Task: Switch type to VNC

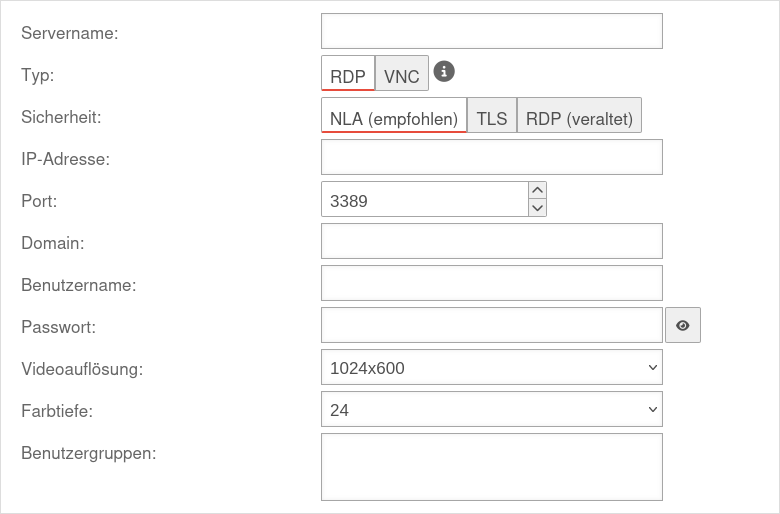Action: pyautogui.click(x=402, y=75)
